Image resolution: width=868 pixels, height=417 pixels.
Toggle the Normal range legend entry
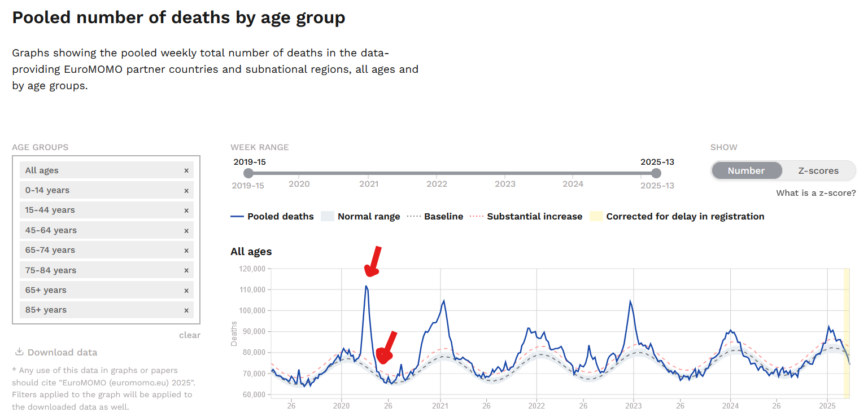coord(360,216)
